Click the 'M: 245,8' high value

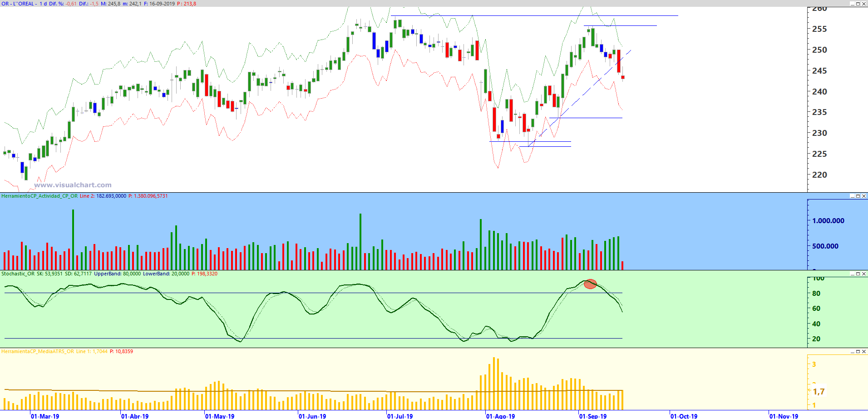coord(111,4)
